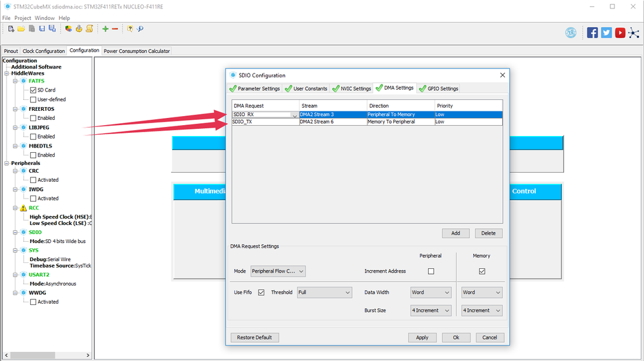Open the Peripheral Burst Size dropdown
Image resolution: width=644 pixels, height=361 pixels.
pyautogui.click(x=431, y=311)
